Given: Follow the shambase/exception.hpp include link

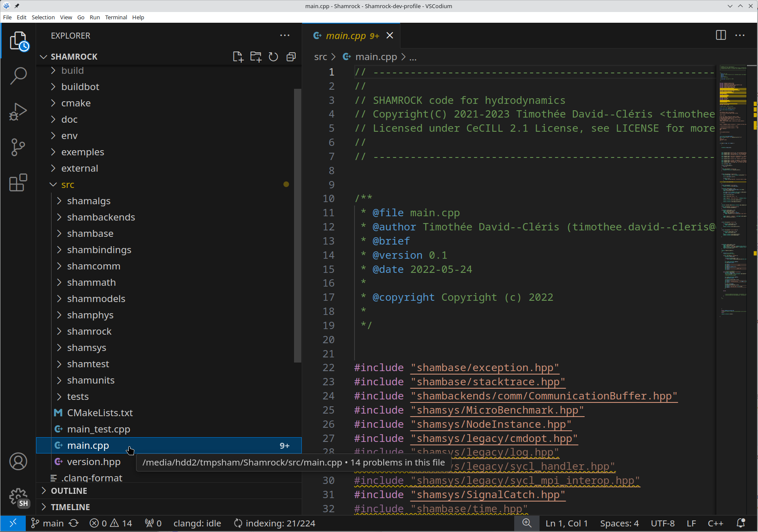Looking at the screenshot, I should click(485, 368).
